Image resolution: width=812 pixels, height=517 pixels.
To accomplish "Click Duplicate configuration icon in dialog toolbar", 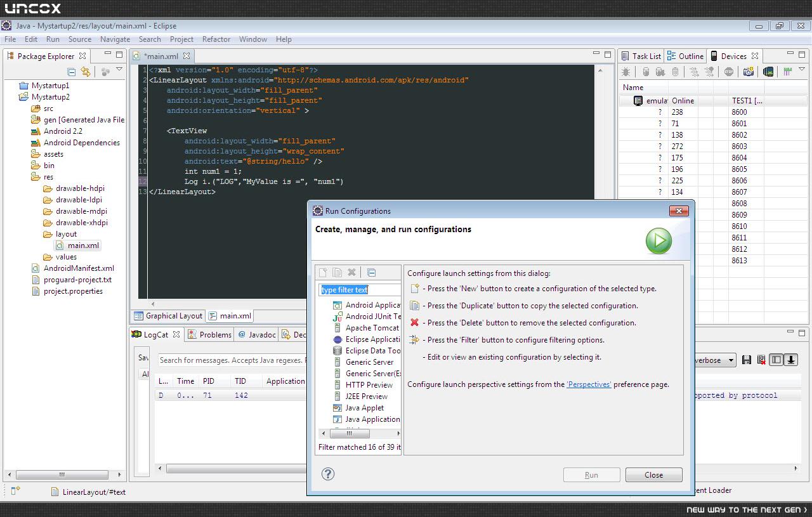I will click(337, 272).
